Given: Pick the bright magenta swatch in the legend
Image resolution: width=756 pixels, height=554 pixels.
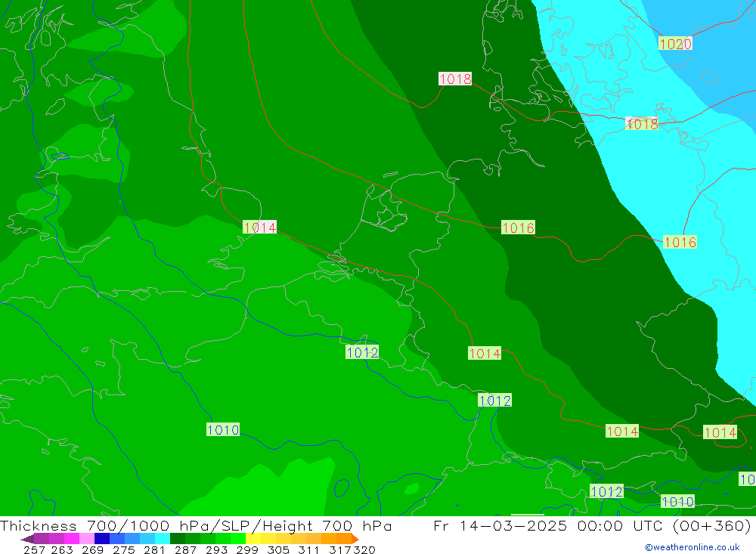Looking at the screenshot, I should tap(71, 539).
